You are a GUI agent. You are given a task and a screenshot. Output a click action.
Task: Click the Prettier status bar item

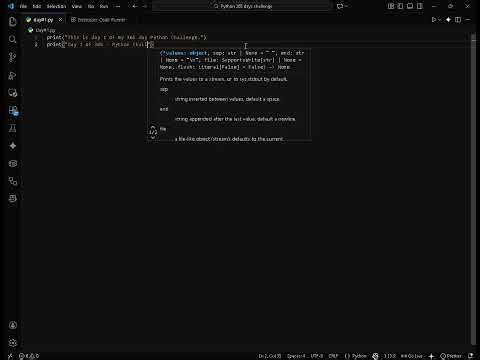click(451, 356)
